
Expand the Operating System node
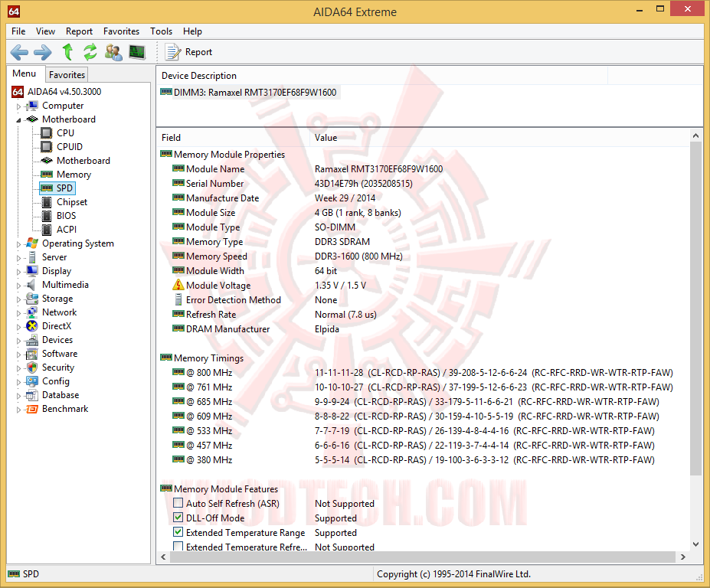pos(18,244)
